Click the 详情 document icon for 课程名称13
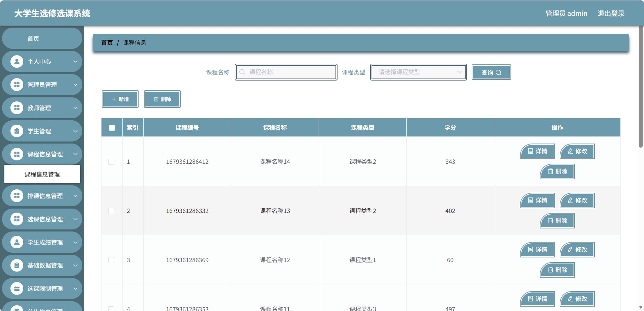Viewport: 644px width, 311px height. point(530,200)
